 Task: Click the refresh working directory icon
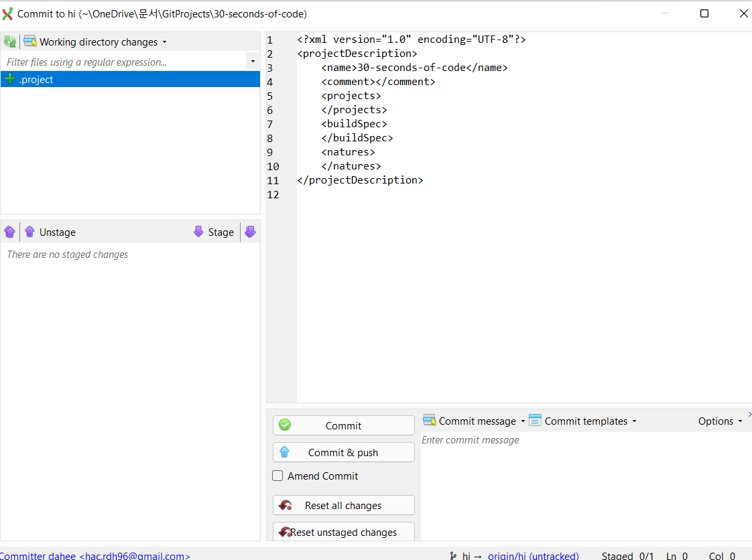10,42
